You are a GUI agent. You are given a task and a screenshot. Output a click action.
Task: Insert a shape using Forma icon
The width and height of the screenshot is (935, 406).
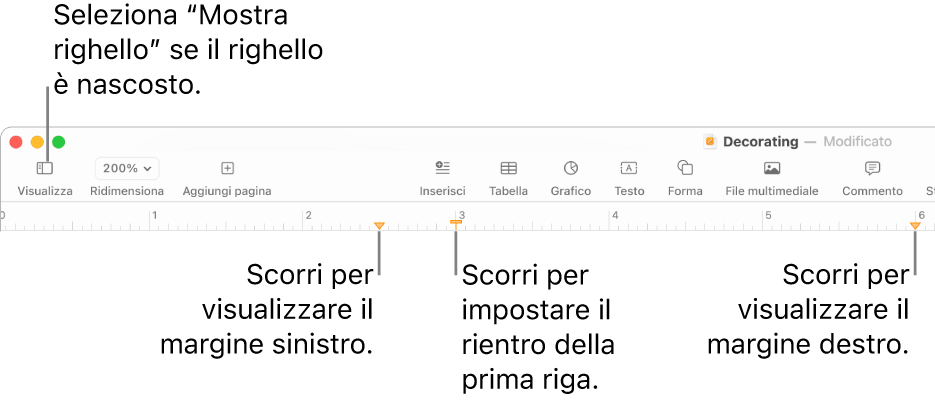click(x=685, y=168)
